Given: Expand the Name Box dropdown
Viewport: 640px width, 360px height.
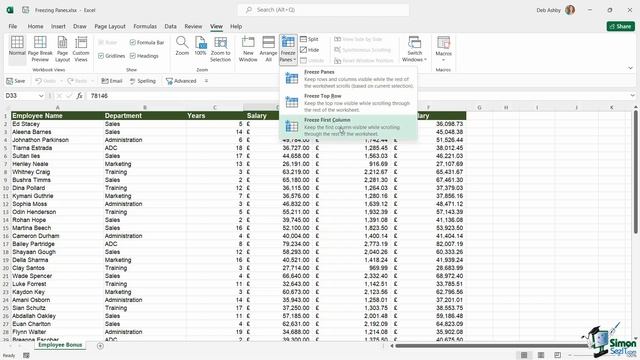Looking at the screenshot, I should [41, 96].
